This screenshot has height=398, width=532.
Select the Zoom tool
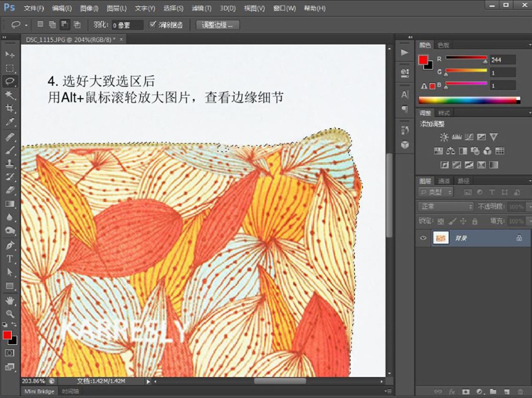click(10, 314)
